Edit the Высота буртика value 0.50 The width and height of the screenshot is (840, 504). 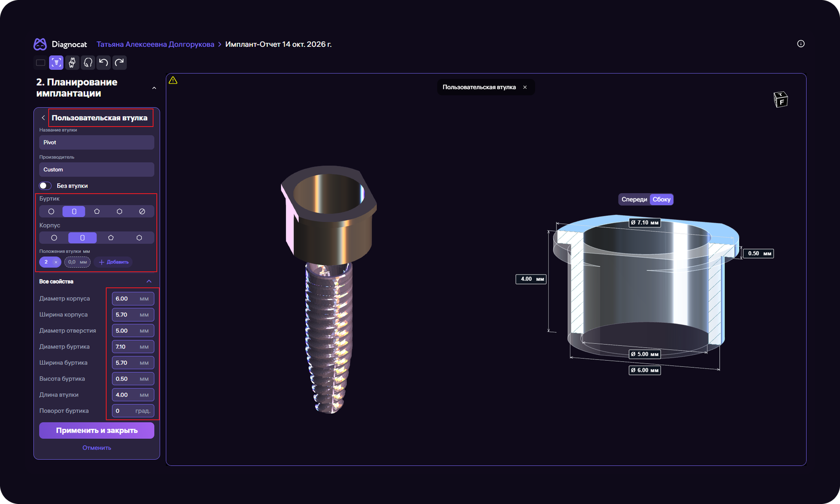click(133, 379)
